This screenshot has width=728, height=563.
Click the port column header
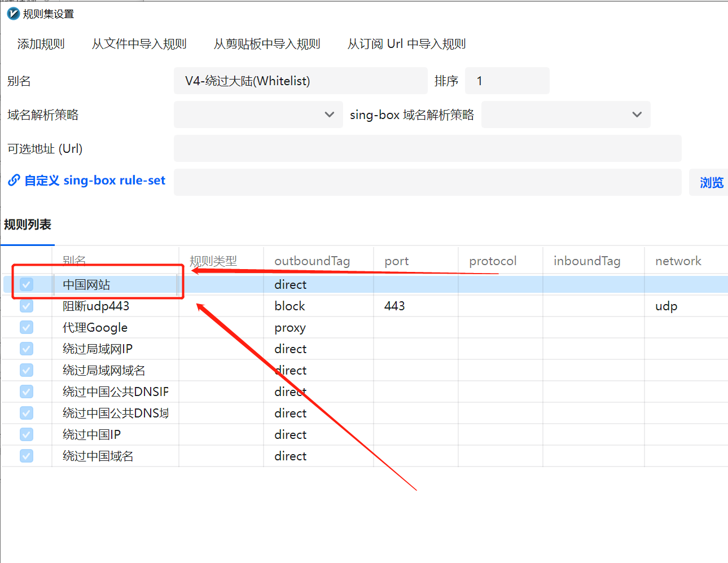[x=396, y=261]
